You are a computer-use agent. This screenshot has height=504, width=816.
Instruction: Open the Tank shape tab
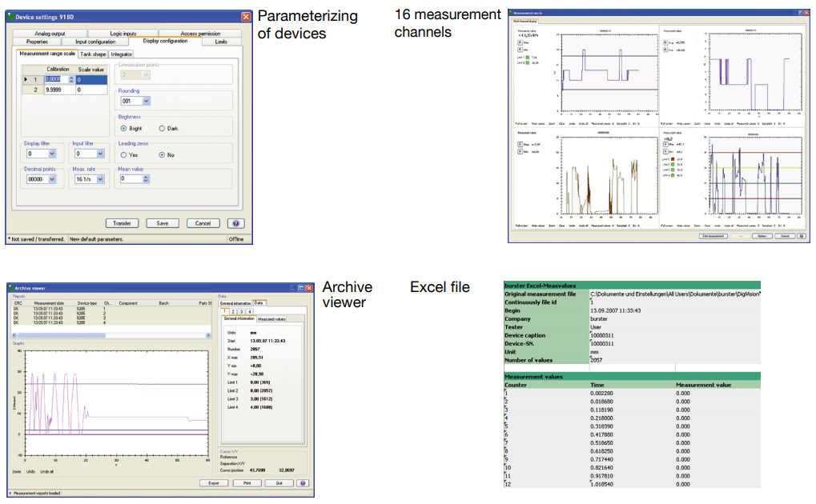pyautogui.click(x=92, y=54)
